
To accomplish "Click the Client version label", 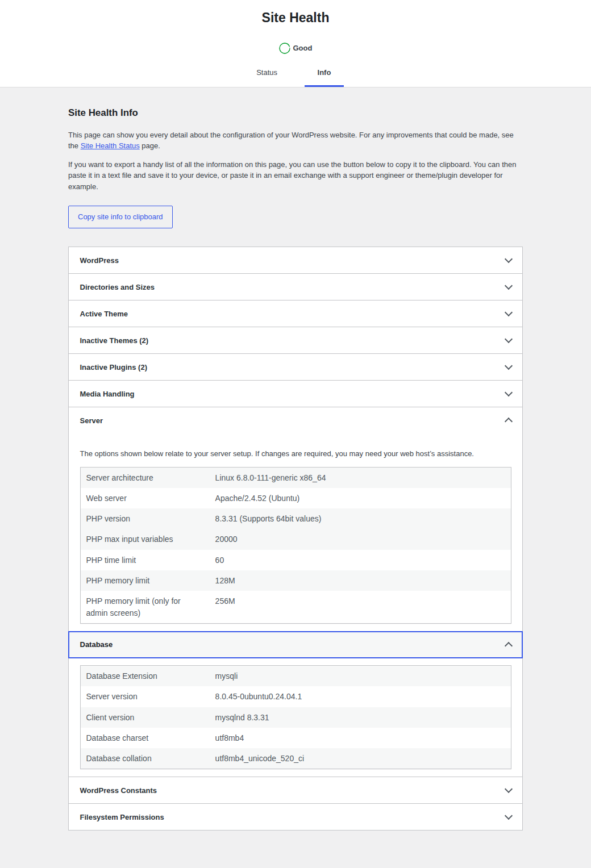I will (x=110, y=717).
